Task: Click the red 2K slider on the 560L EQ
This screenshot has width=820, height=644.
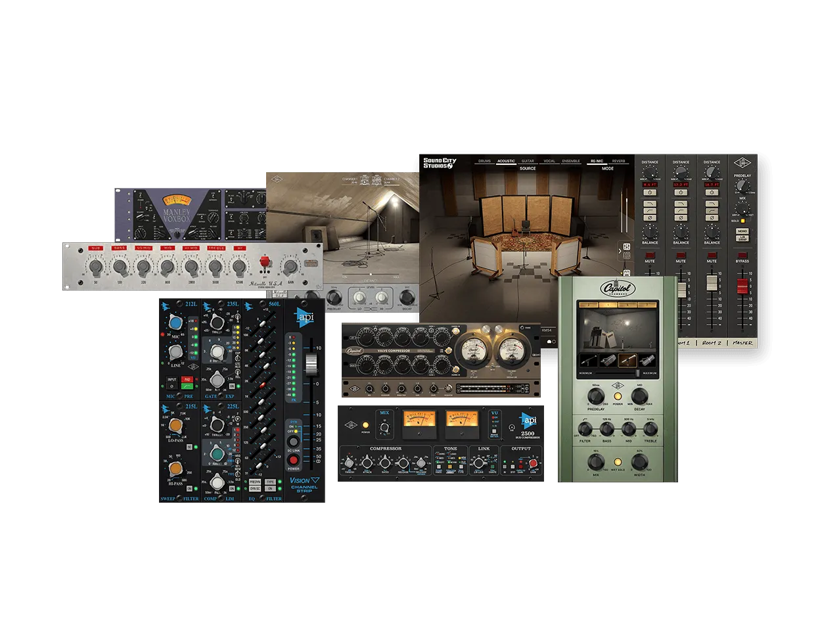Action: click(262, 385)
